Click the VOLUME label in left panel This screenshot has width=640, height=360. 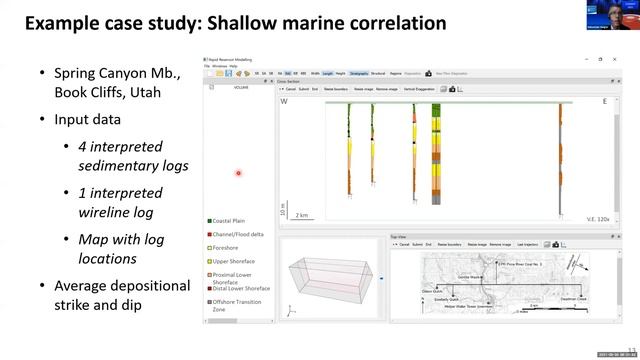click(241, 87)
